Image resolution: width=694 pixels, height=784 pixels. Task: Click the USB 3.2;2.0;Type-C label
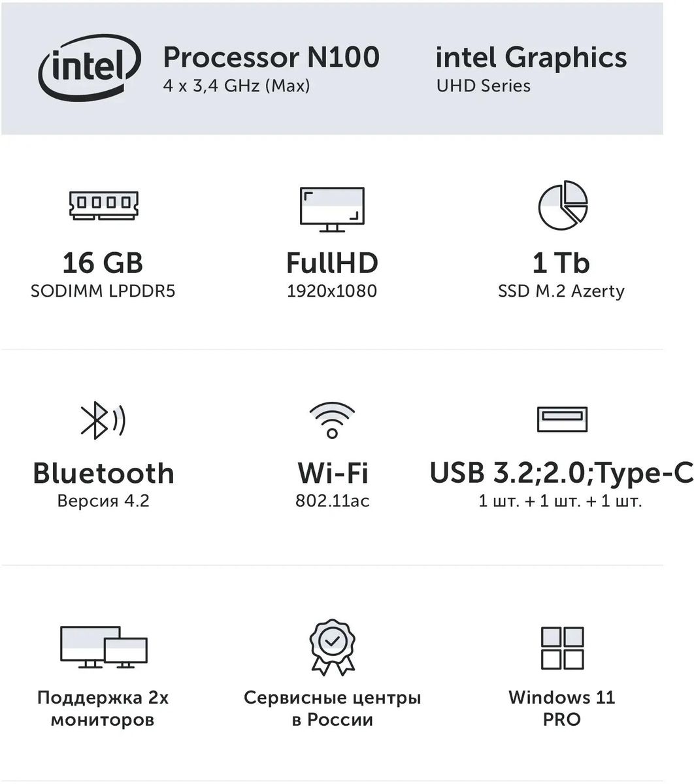561,473
